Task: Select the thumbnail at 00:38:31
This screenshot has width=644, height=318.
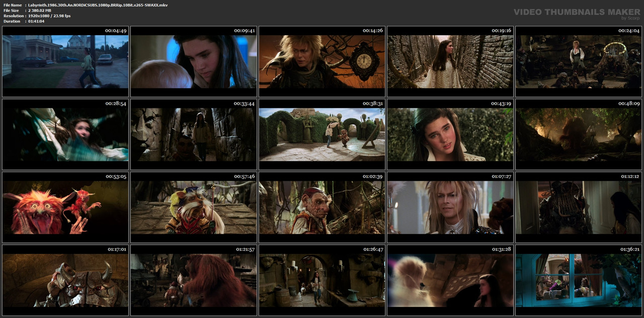Action: click(x=322, y=134)
